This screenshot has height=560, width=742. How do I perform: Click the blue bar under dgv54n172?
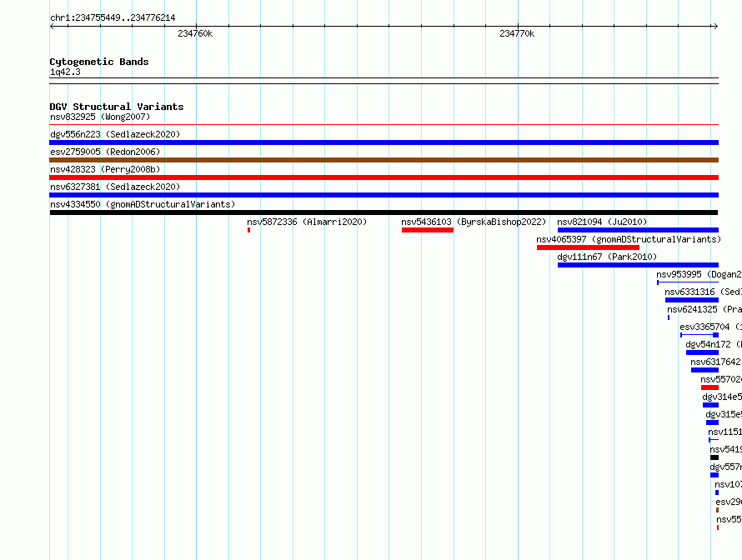[x=702, y=352]
